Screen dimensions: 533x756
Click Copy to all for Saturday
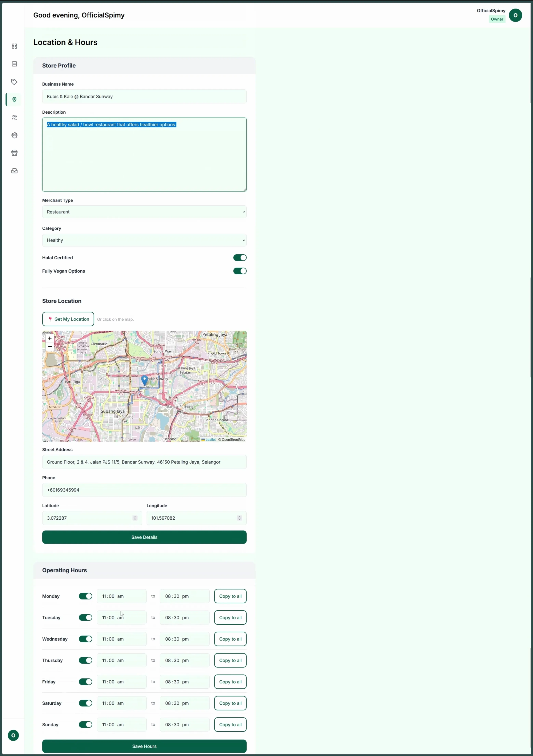point(230,703)
